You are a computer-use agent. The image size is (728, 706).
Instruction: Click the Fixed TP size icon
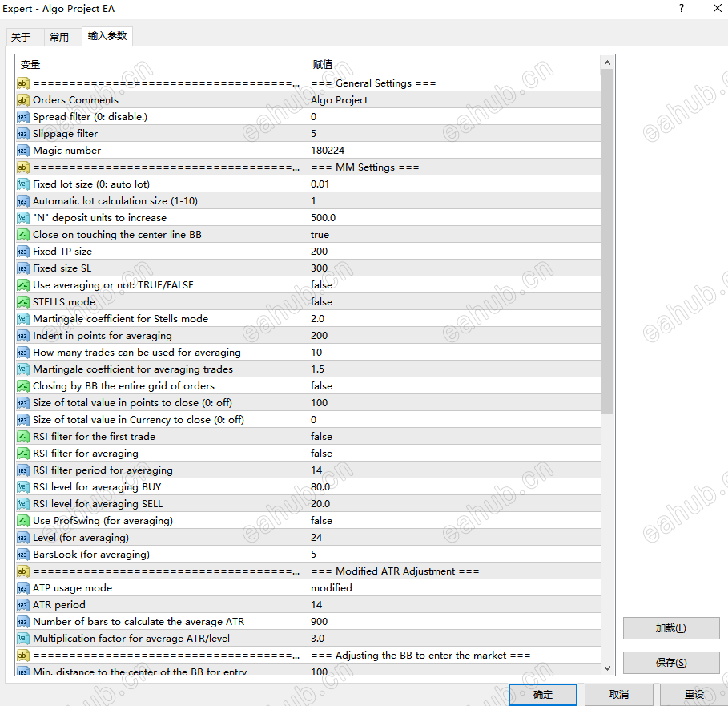pyautogui.click(x=22, y=252)
